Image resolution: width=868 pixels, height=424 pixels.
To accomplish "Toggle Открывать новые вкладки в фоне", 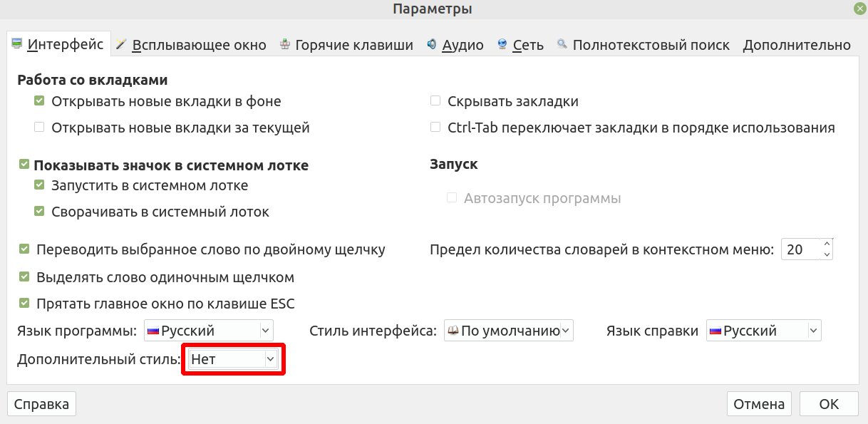I will tap(157, 101).
